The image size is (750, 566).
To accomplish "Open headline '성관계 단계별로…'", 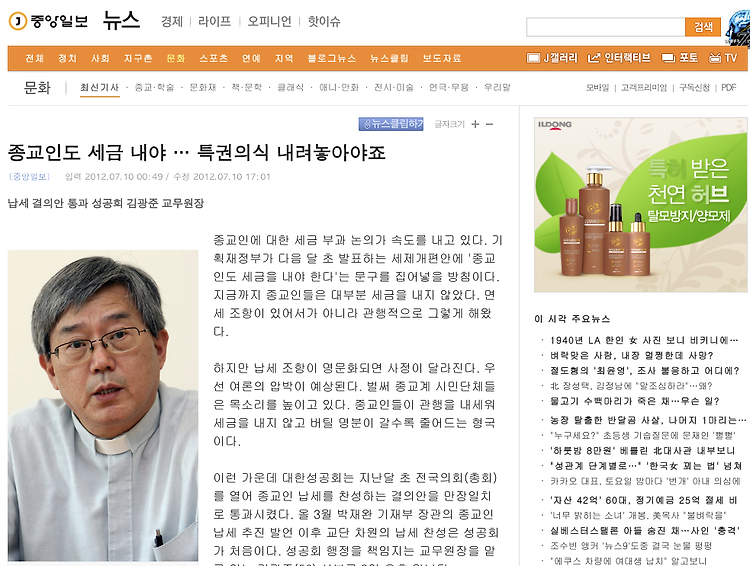I will click(646, 466).
